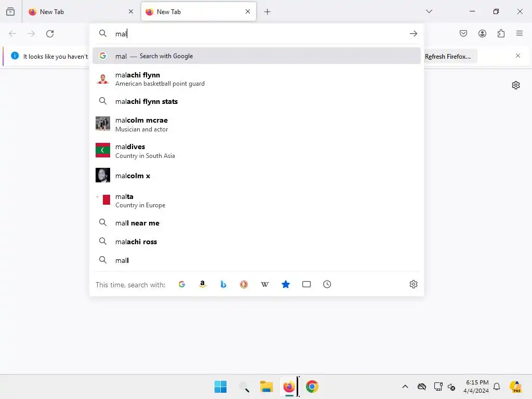
Task: Search with Wikipedia one-off icon
Action: [x=264, y=284]
